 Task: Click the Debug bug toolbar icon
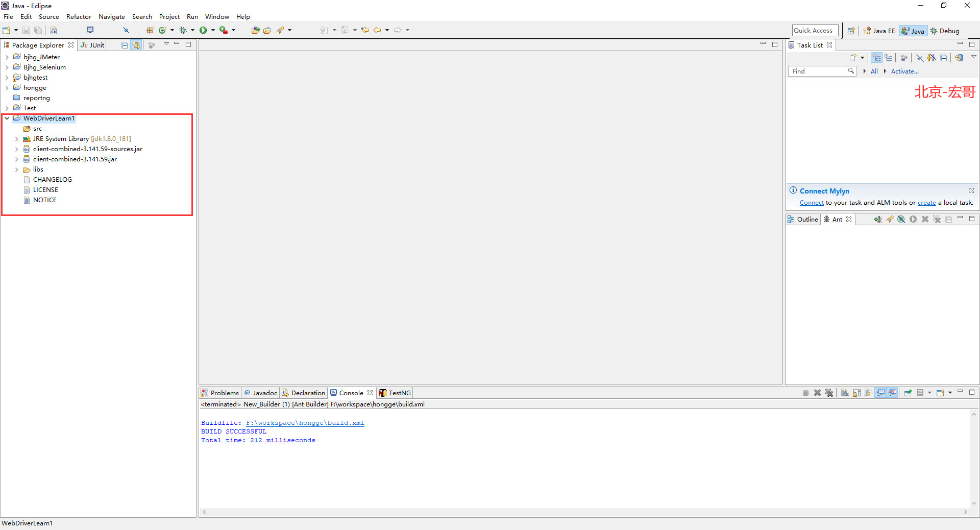pos(183,30)
